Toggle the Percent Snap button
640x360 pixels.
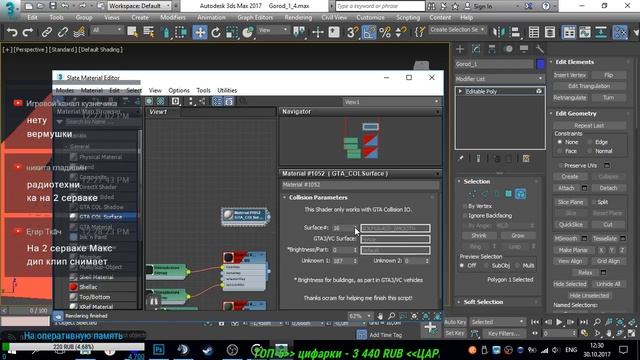385,32
